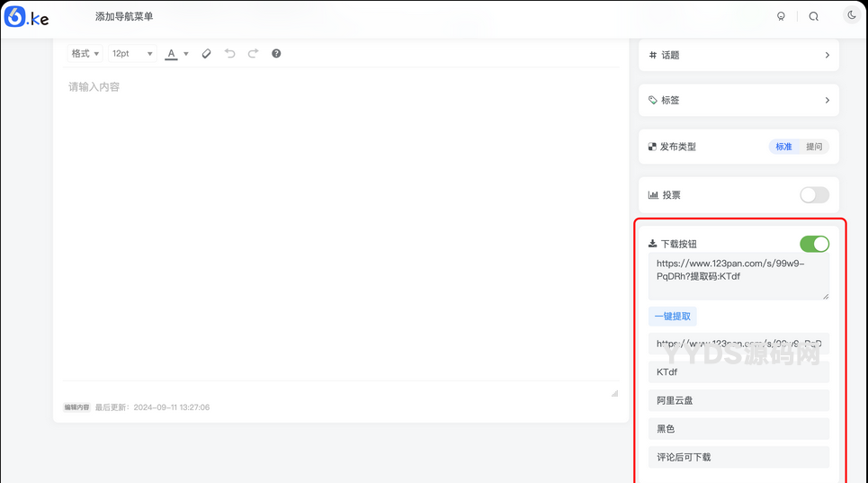The image size is (868, 483).
Task: Enable the 投票 poll toggle
Action: [x=814, y=195]
